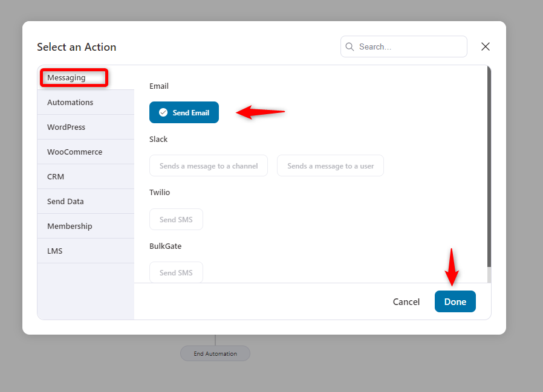
Task: Open the Send Data category
Action: tap(86, 201)
